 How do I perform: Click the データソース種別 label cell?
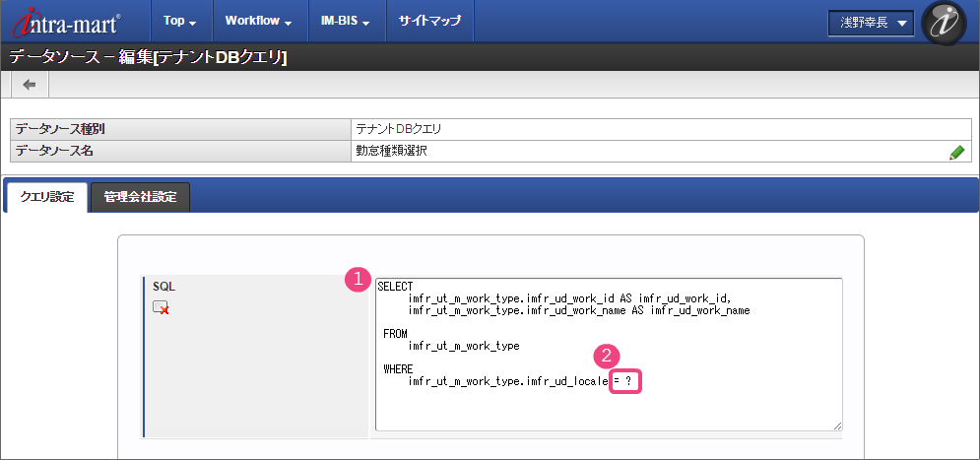(180, 129)
